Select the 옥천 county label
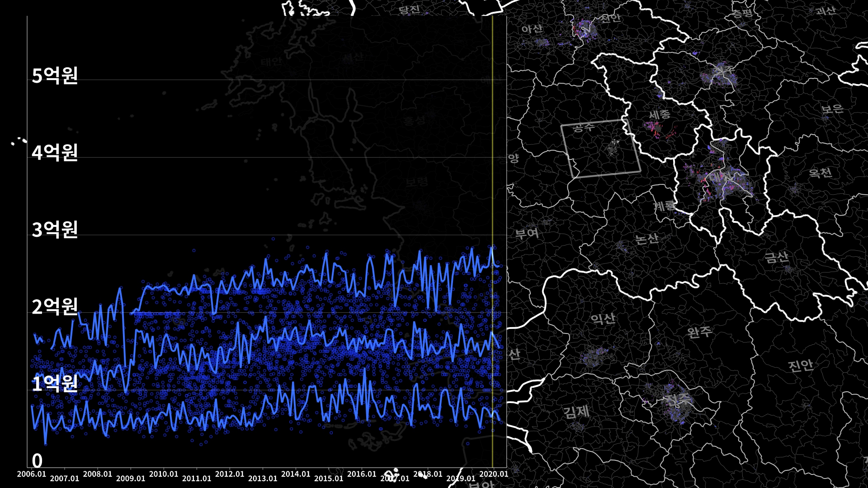The width and height of the screenshot is (868, 488). click(820, 173)
